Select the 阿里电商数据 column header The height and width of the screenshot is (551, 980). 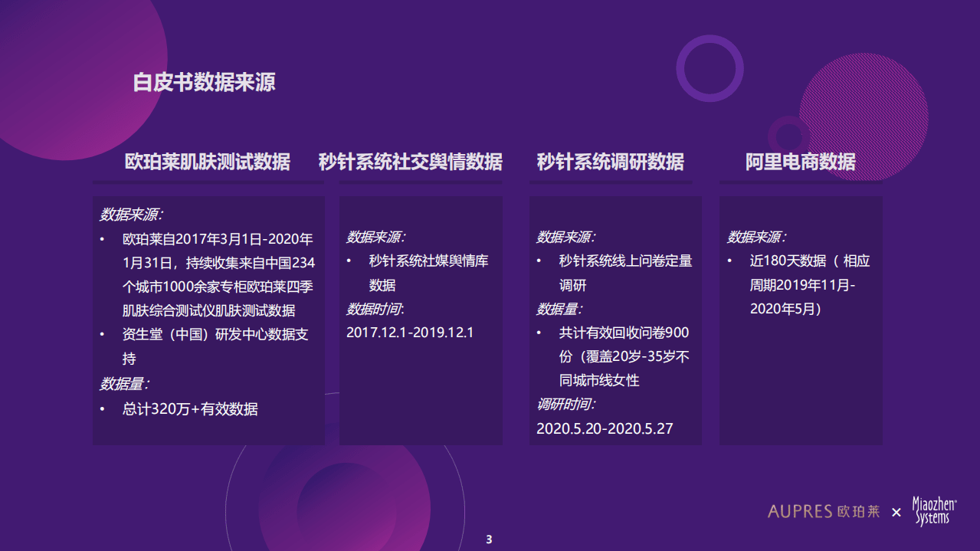pyautogui.click(x=801, y=162)
